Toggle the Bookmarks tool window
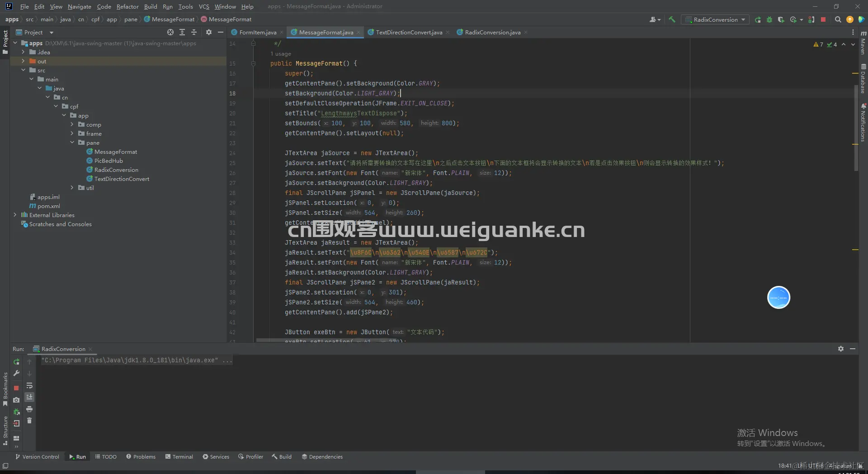This screenshot has width=868, height=474. [5, 389]
